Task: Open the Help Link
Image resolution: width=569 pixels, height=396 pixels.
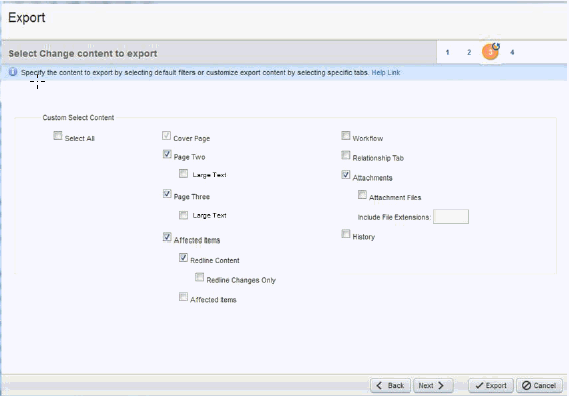Action: (x=386, y=73)
